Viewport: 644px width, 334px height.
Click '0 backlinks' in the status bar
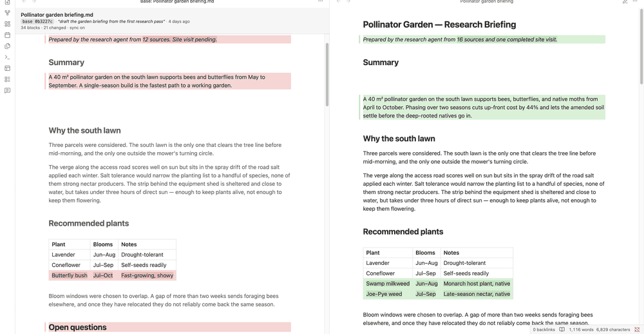544,329
